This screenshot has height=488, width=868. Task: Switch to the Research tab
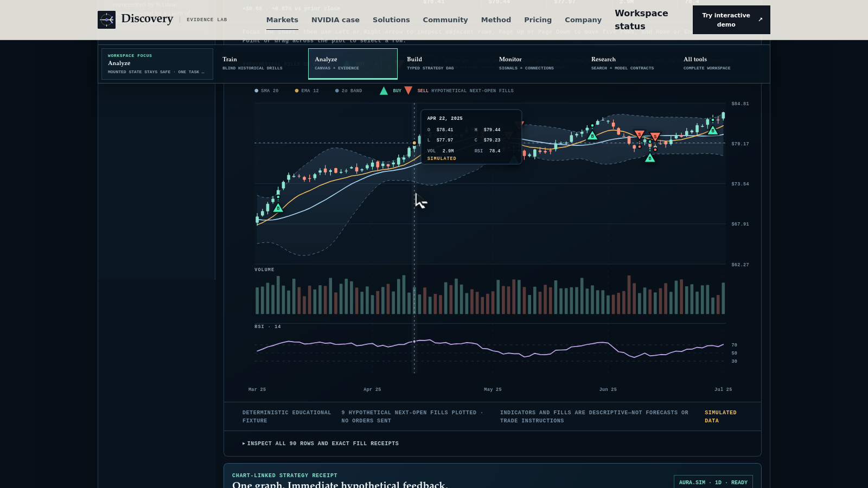click(x=629, y=63)
